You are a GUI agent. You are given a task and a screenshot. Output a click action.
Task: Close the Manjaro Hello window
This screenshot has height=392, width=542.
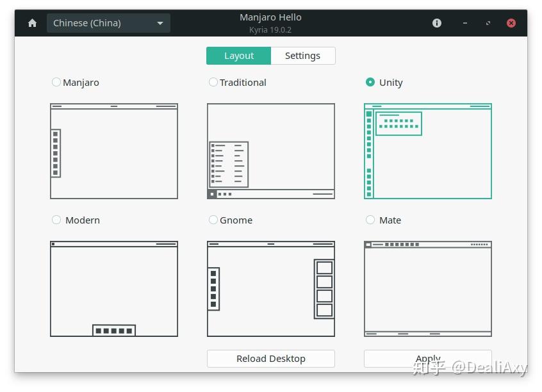point(511,23)
